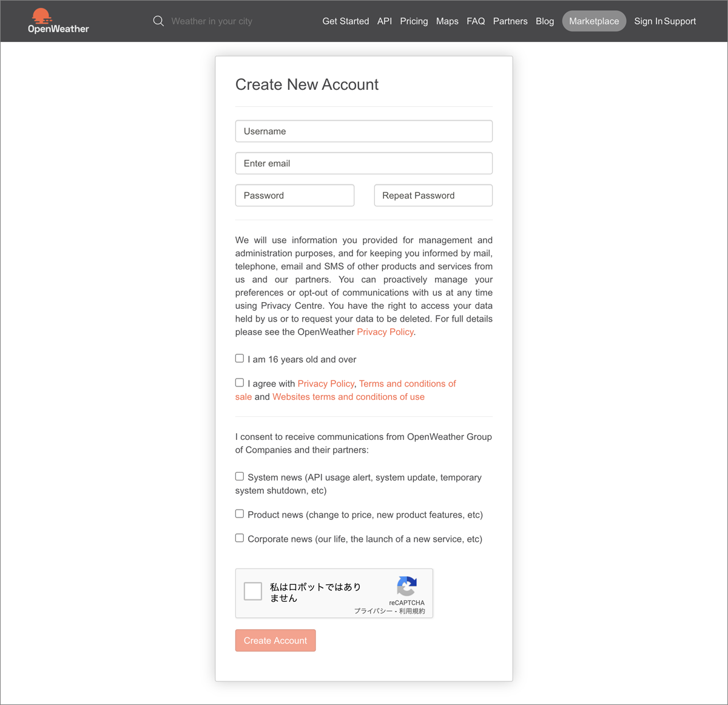The image size is (728, 705).
Task: Click the reCAPTCHA logo icon
Action: pos(407,586)
